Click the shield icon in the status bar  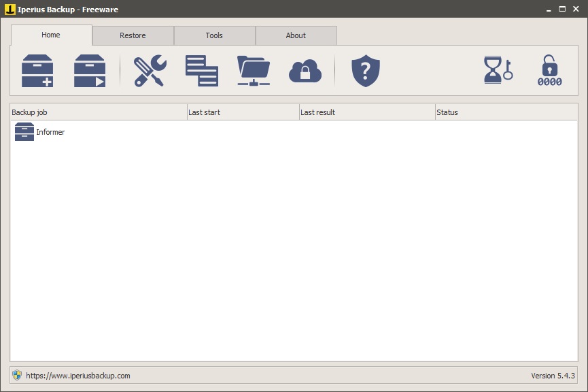(16, 374)
